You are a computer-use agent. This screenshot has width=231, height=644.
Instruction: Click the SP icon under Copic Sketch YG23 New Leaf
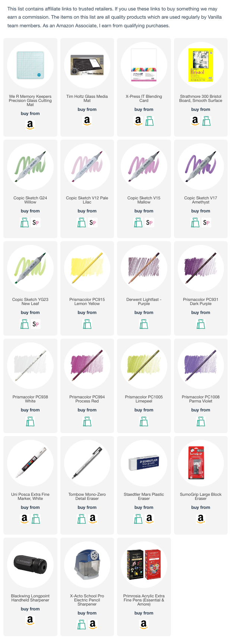36,324
